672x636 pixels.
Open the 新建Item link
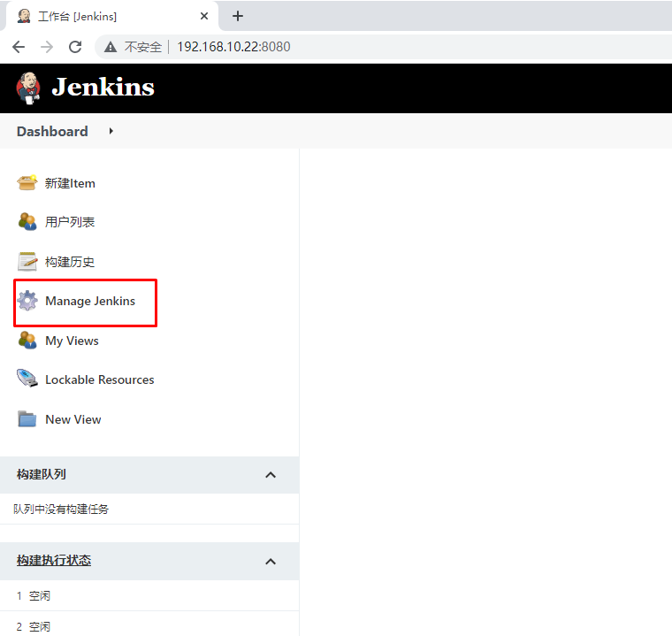click(70, 184)
